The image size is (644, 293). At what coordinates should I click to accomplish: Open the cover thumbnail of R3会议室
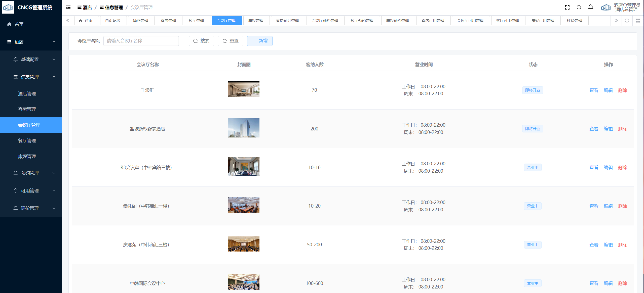[x=243, y=166]
